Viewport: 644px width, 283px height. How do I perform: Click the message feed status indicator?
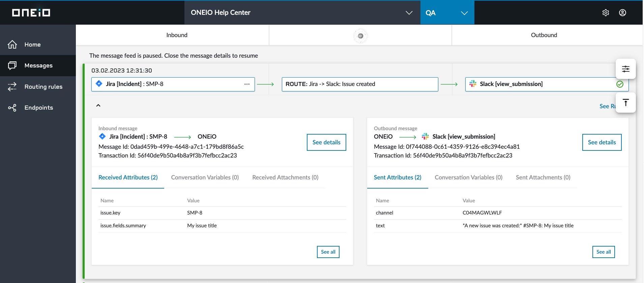[360, 36]
